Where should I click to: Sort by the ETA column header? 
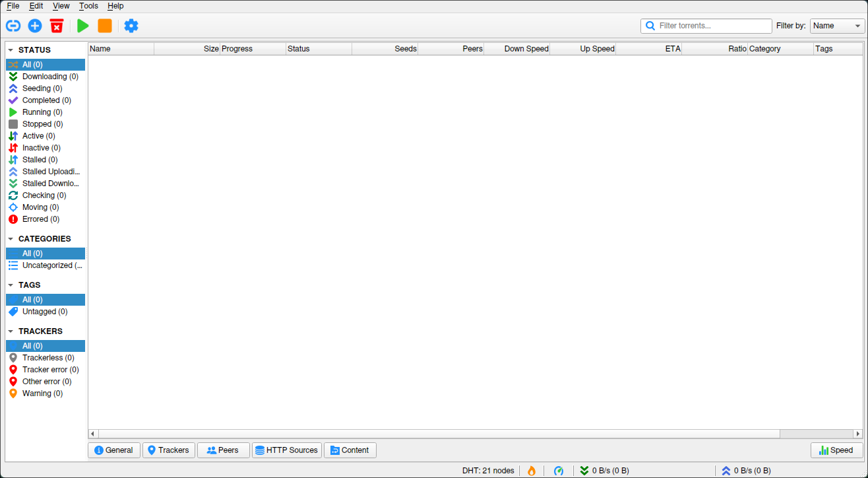[649, 49]
